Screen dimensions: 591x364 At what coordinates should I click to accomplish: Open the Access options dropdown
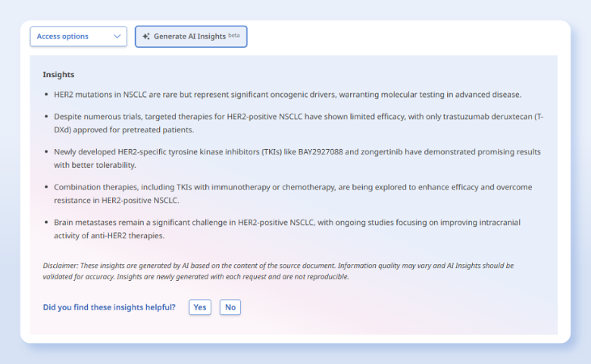coord(78,36)
